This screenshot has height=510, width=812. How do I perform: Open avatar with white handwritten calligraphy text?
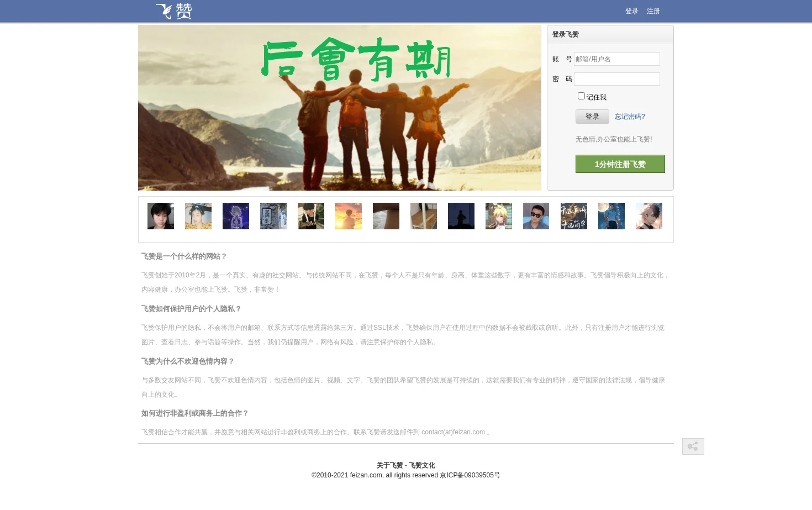574,216
